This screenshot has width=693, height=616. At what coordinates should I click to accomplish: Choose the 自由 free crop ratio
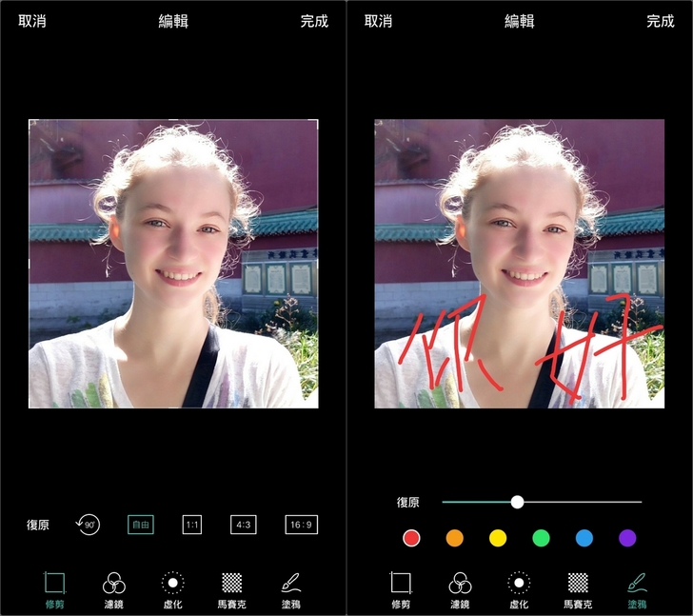141,525
